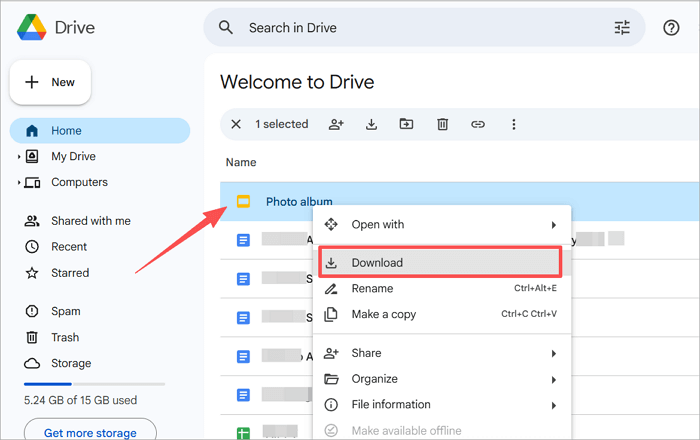Click the Welcome to Drive heading
This screenshot has height=440, width=700.
[x=297, y=82]
